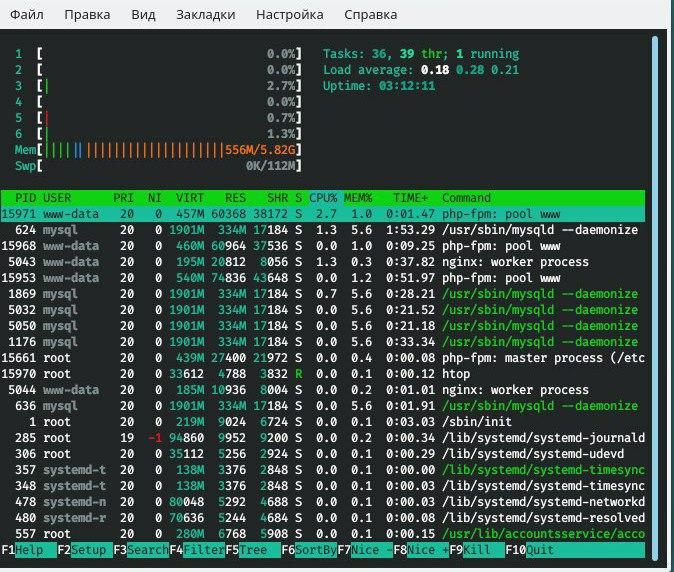Open the Настройка menu
This screenshot has height=572, width=674.
[290, 15]
